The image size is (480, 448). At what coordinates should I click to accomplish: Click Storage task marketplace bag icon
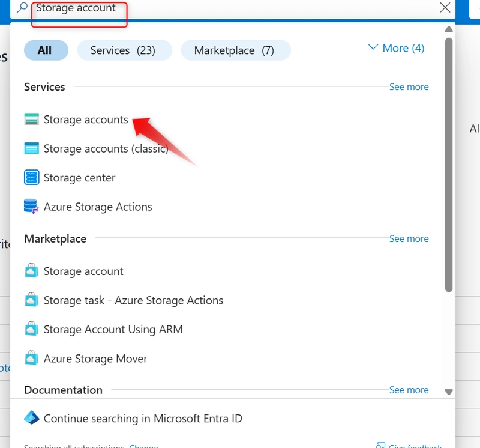point(32,300)
